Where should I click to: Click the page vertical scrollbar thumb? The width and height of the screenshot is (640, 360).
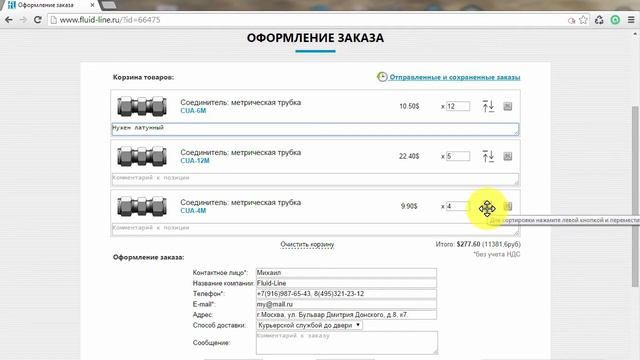click(x=636, y=196)
